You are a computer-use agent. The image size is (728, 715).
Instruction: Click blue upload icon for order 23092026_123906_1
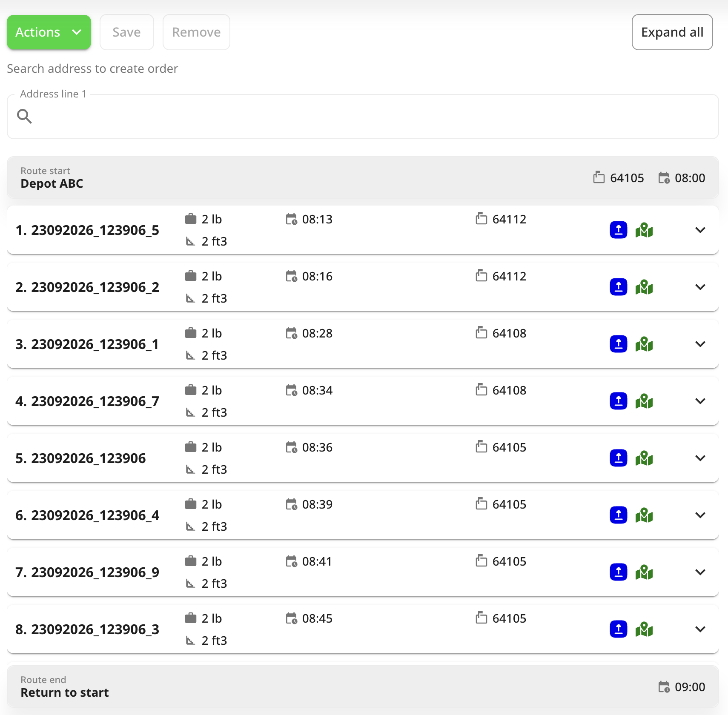pyautogui.click(x=619, y=344)
